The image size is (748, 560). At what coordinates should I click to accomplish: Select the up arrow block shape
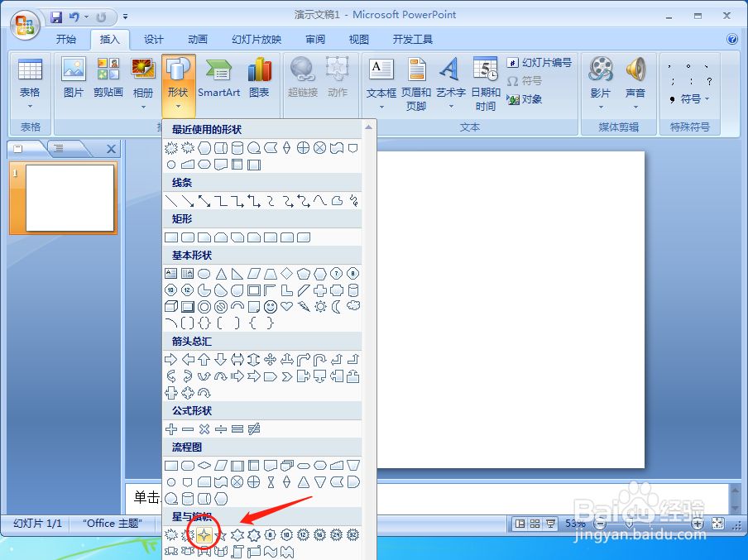pyautogui.click(x=204, y=359)
